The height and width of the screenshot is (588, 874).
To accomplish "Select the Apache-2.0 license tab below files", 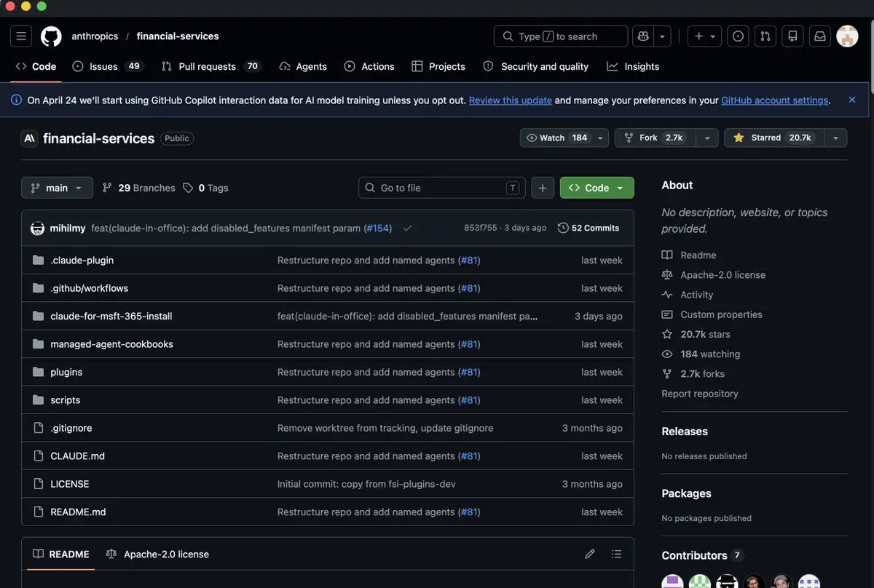I will 157,555.
